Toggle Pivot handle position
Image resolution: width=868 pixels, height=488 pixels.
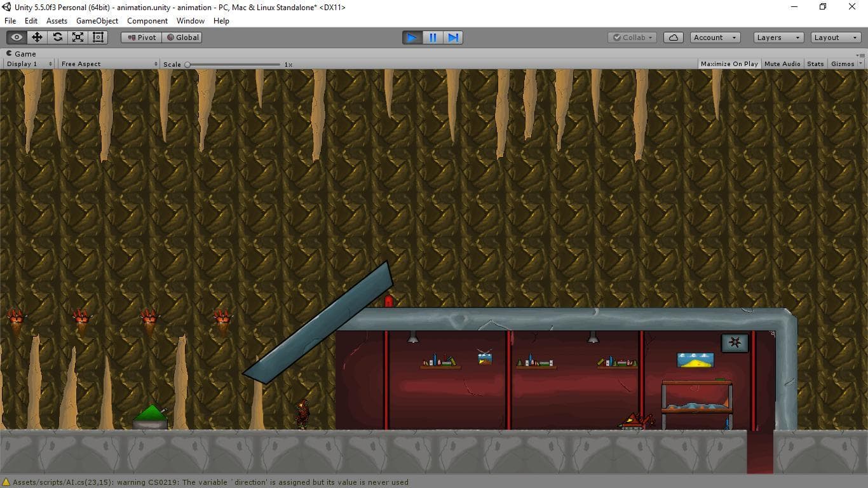[x=142, y=37]
